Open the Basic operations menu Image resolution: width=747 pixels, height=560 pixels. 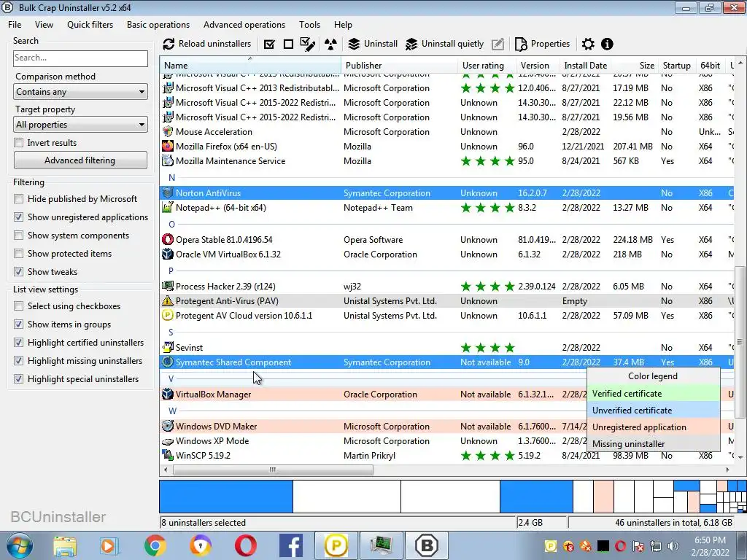coord(158,25)
